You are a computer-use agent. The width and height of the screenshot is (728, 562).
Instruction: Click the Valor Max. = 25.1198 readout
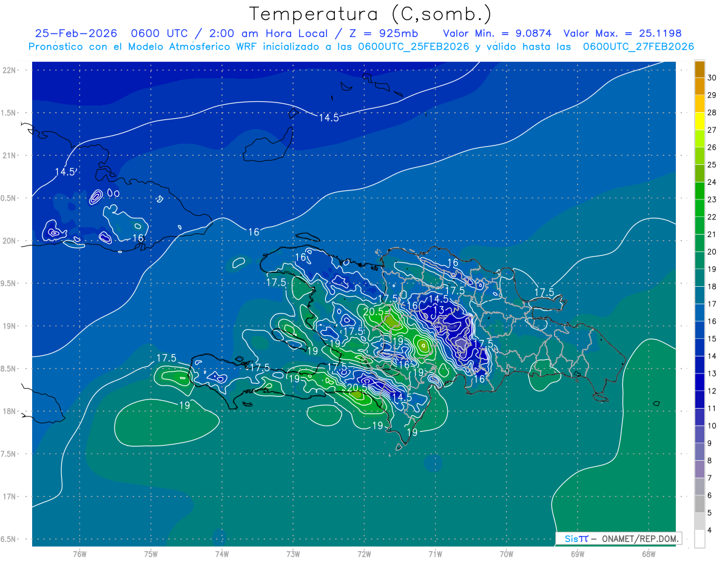(631, 33)
